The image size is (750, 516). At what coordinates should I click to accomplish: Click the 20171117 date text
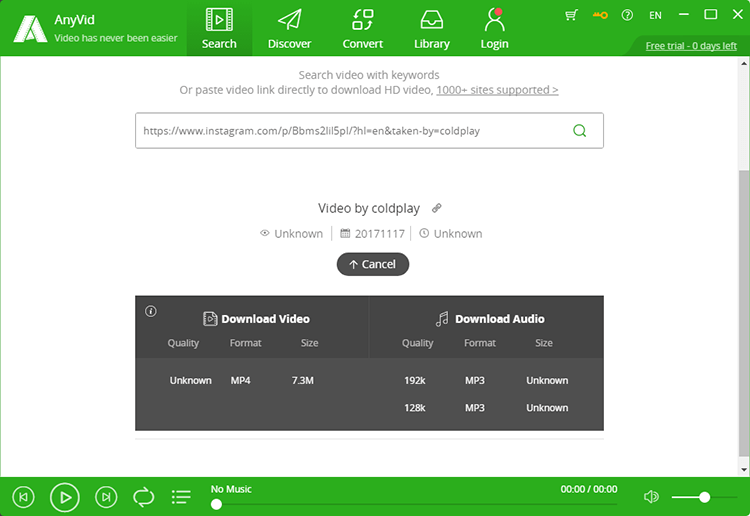(x=380, y=233)
